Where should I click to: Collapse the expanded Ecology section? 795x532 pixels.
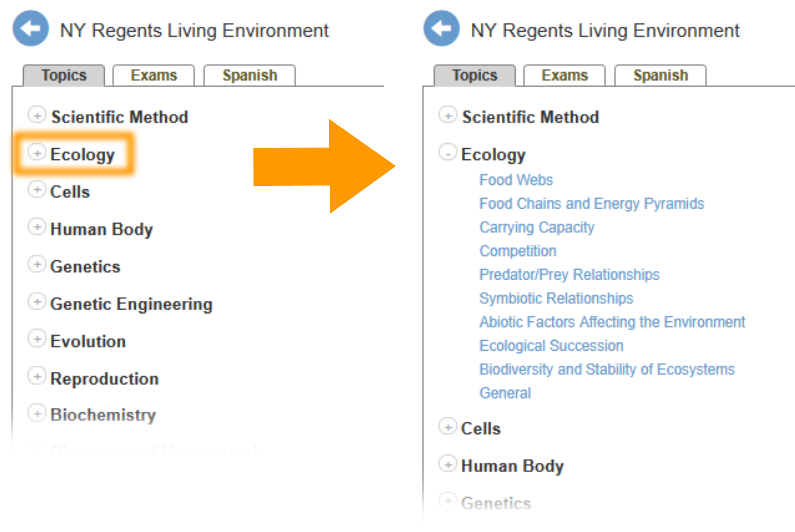point(448,152)
